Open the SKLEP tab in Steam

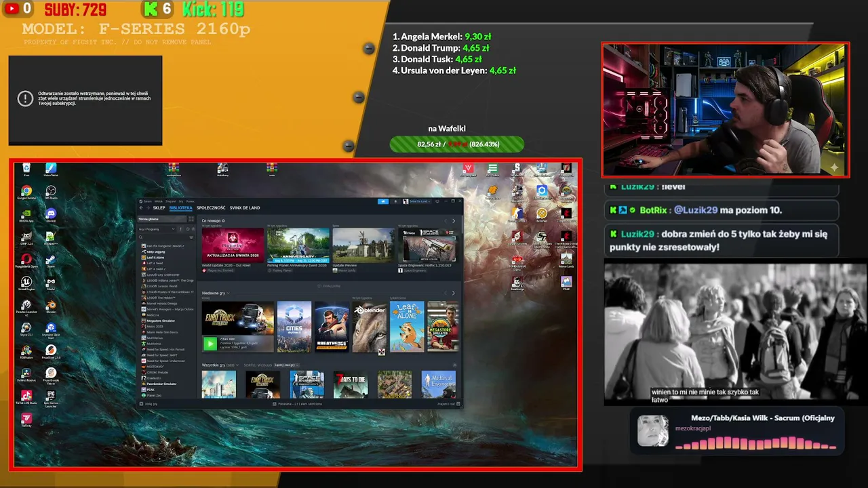(x=159, y=208)
